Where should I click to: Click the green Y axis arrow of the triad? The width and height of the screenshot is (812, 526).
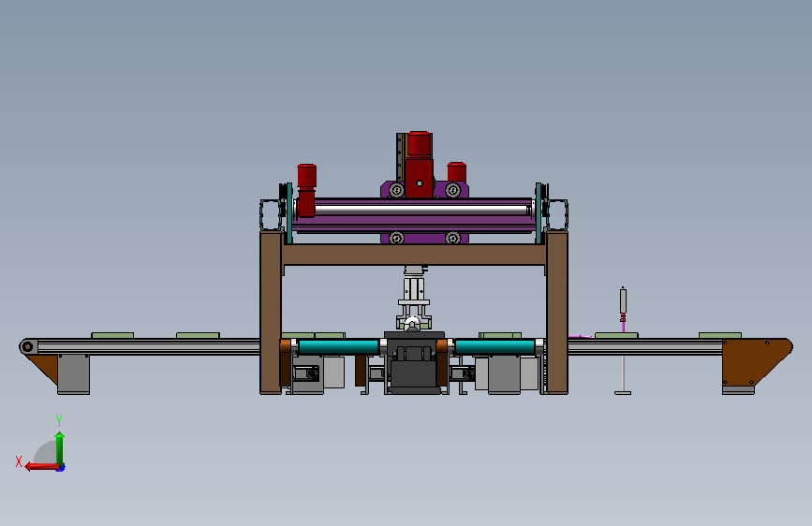pos(60,448)
